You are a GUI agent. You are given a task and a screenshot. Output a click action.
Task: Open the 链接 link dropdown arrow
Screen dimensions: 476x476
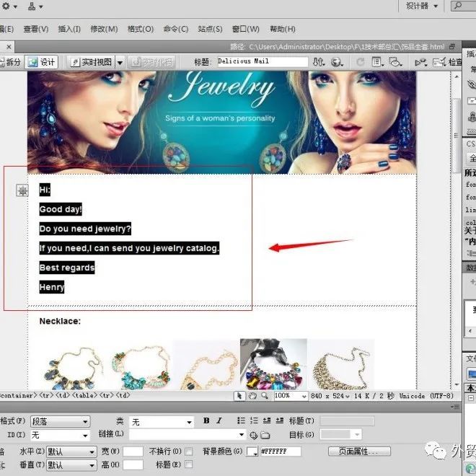[242, 434]
